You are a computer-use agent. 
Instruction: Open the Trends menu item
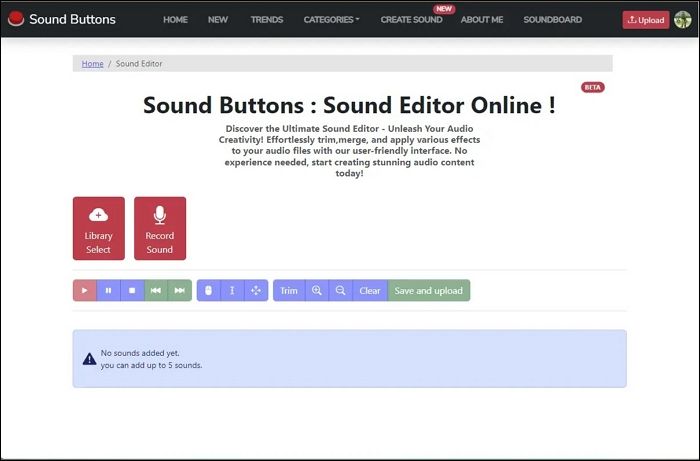266,19
